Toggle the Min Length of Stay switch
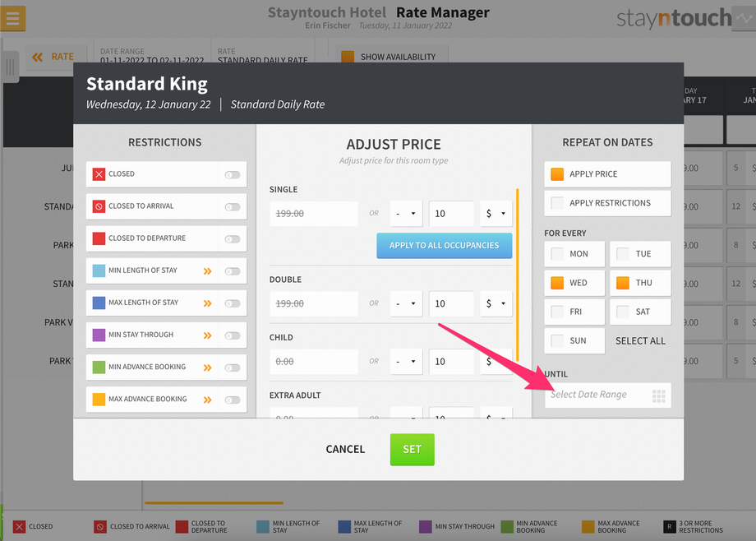756x541 pixels. [233, 271]
